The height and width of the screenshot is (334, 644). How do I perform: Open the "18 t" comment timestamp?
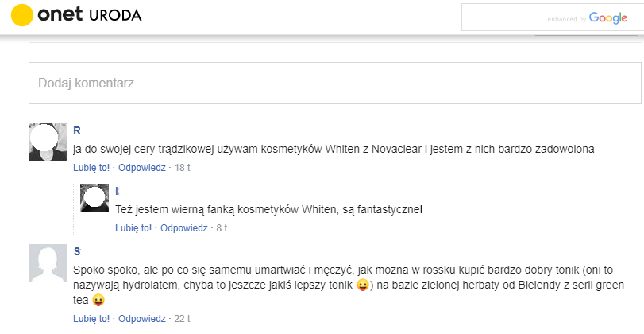(183, 168)
